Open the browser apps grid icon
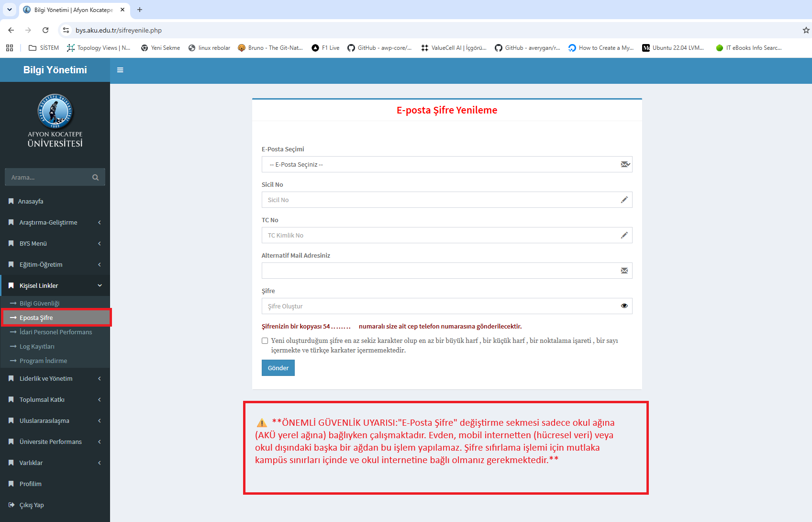 [10, 48]
